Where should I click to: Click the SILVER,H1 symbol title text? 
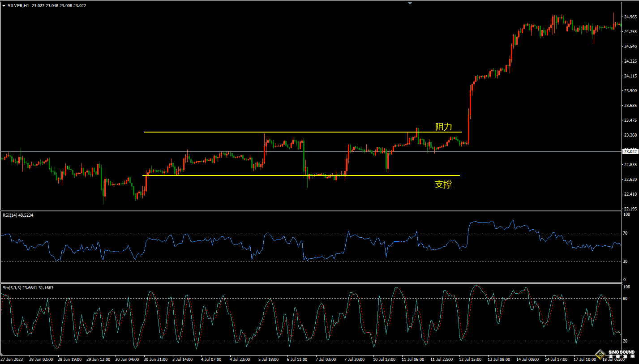tap(18, 5)
